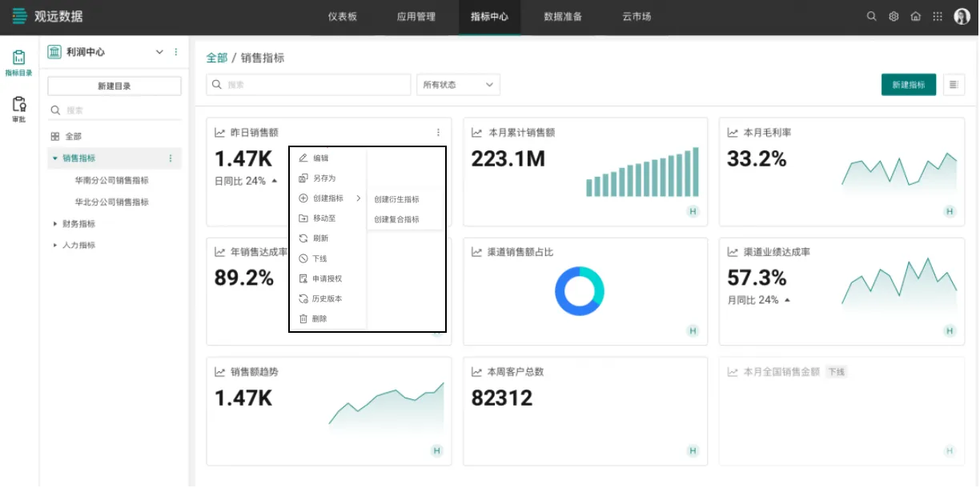The image size is (980, 488).
Task: Switch to list view icon beside 新建指标
Action: click(x=954, y=85)
